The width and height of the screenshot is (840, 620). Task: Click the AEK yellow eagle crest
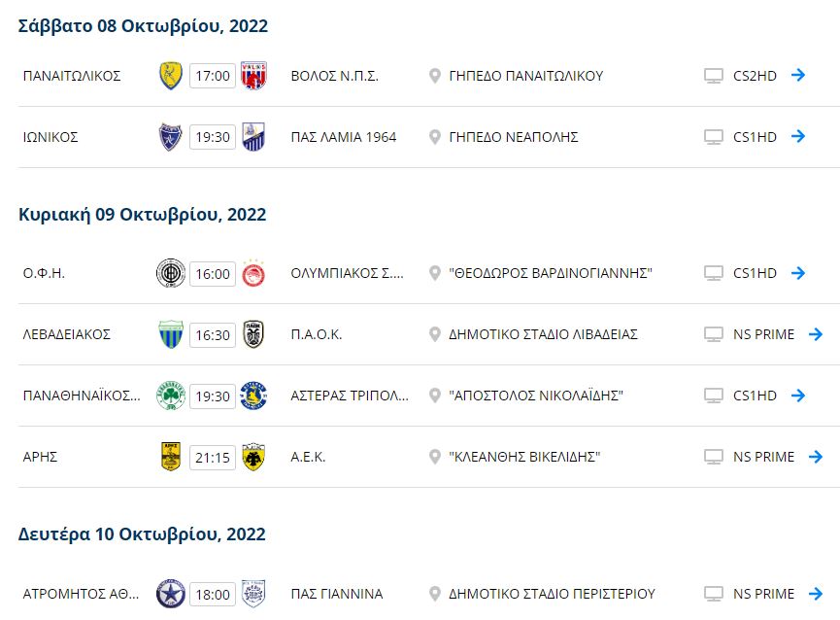[253, 457]
